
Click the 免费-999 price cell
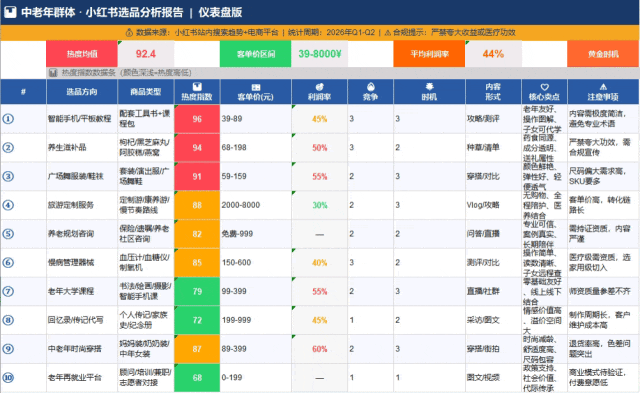(256, 234)
